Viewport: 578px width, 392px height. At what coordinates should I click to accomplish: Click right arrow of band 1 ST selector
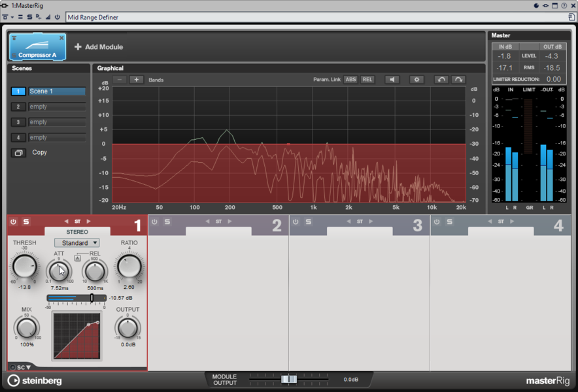[88, 221]
